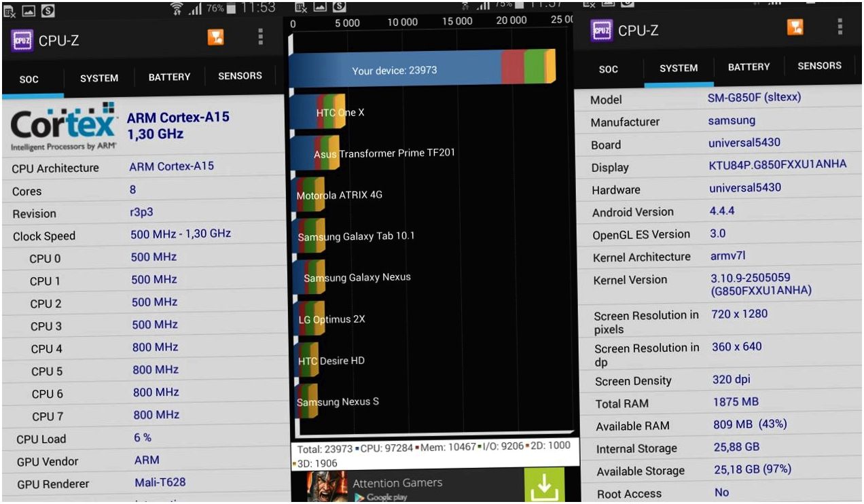Tap the benchmark Total score legend
The image size is (864, 504).
(x=325, y=448)
